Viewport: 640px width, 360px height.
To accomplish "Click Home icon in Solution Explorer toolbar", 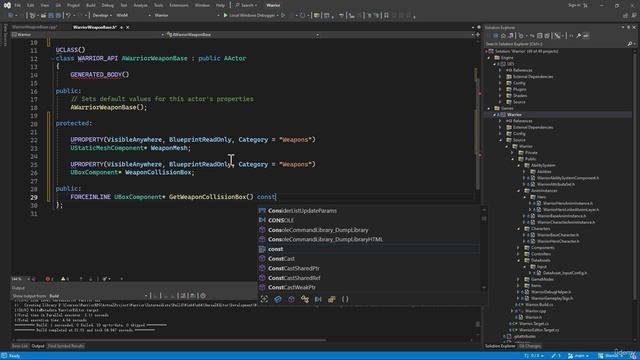I will coord(503,36).
